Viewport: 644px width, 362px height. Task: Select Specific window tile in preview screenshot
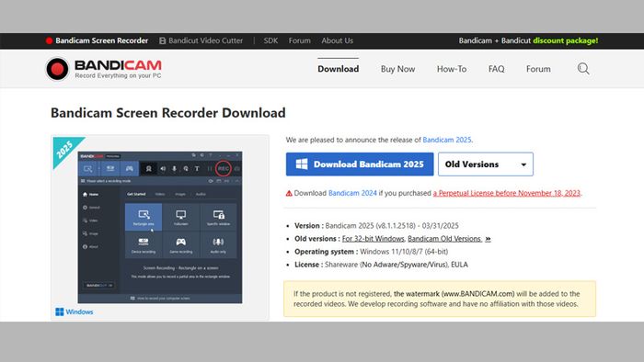click(x=219, y=217)
